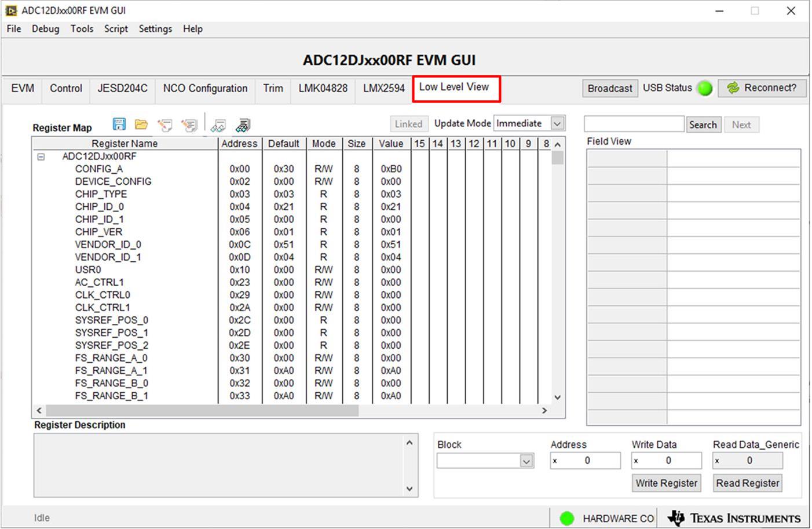Viewport: 812px width, 529px height.
Task: Toggle the Linked button
Action: point(408,124)
